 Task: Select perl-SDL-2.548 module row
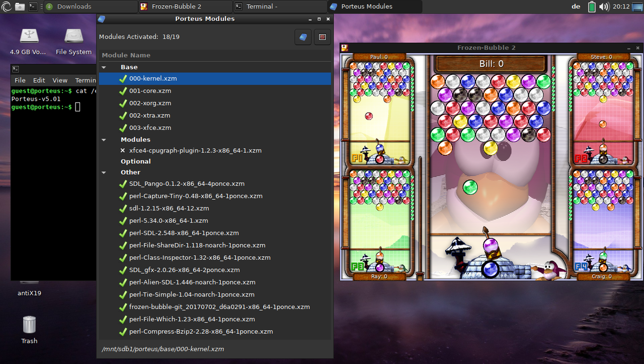[x=215, y=233]
